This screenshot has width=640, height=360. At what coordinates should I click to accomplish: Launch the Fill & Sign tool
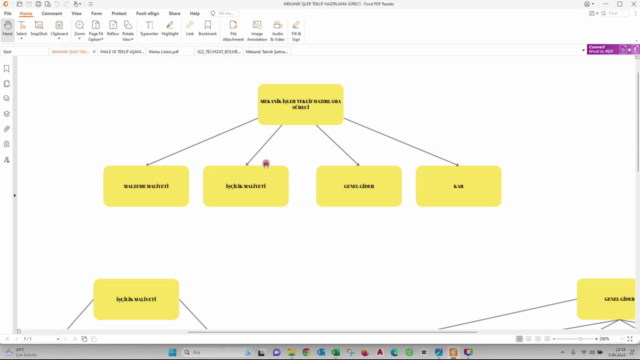(296, 31)
